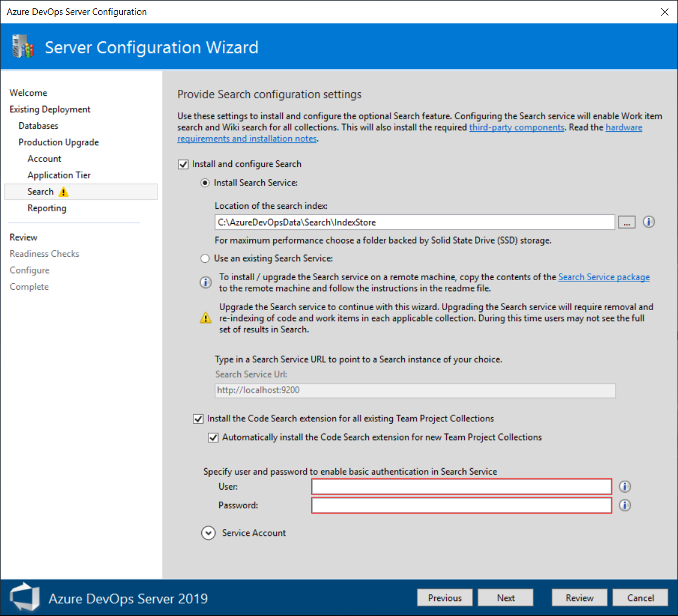Focus the User input field
This screenshot has width=678, height=616.
click(x=462, y=487)
